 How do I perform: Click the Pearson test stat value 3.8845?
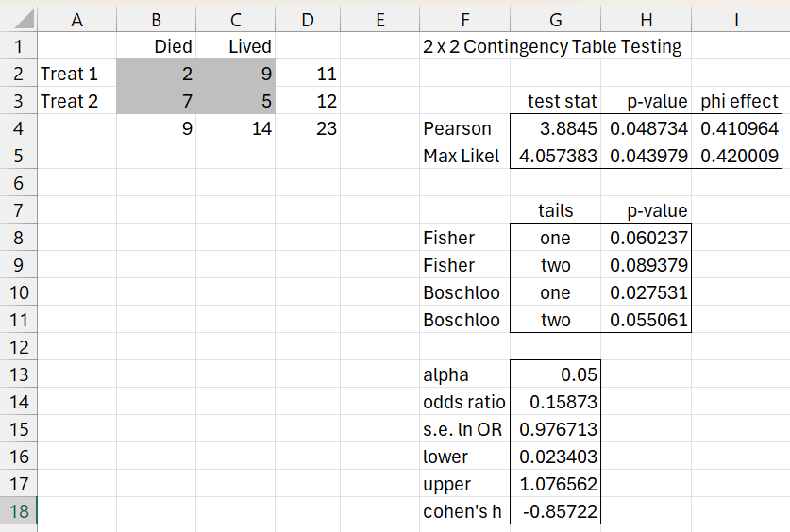coord(554,128)
